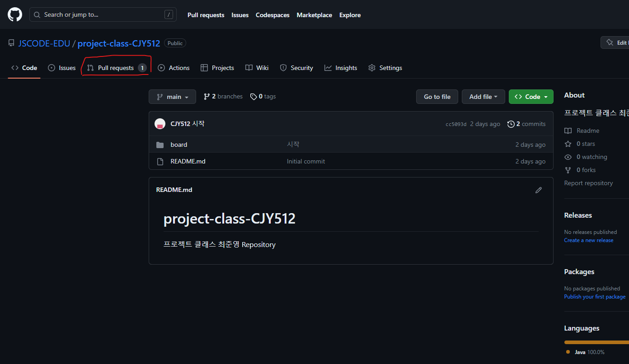Open README.md in the file list
Image resolution: width=629 pixels, height=364 pixels.
tap(188, 161)
